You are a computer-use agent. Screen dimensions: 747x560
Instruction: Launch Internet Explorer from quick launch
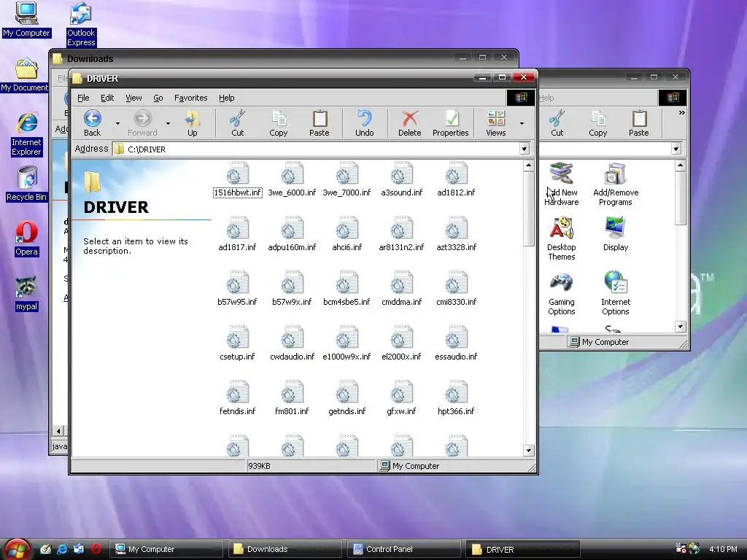[x=63, y=549]
